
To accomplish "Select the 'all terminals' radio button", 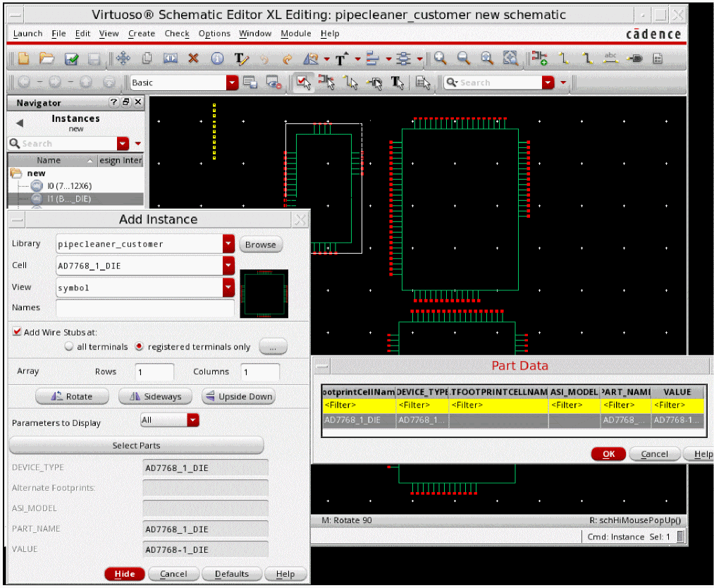I will (x=69, y=347).
